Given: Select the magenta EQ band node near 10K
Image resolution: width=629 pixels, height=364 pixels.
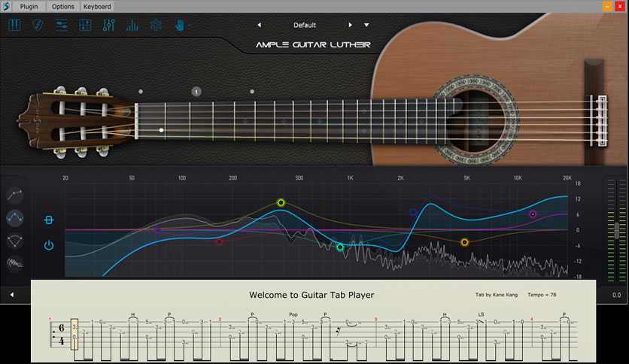Looking at the screenshot, I should [533, 214].
